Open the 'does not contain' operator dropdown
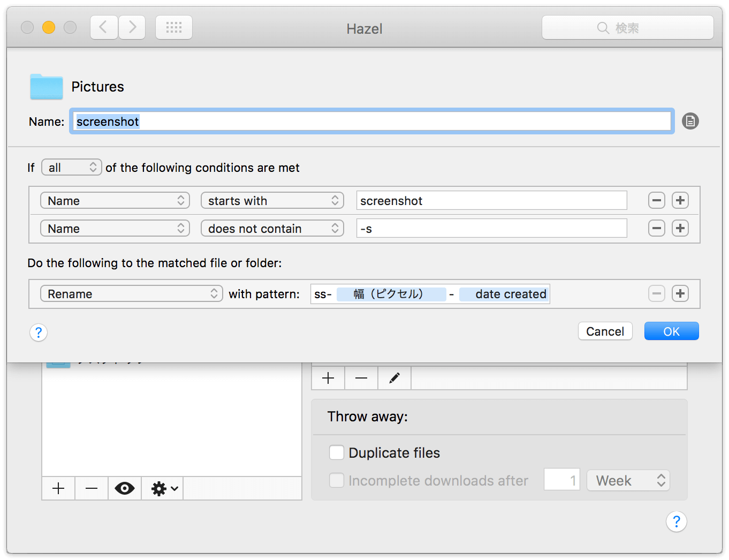This screenshot has width=729, height=560. [x=272, y=229]
